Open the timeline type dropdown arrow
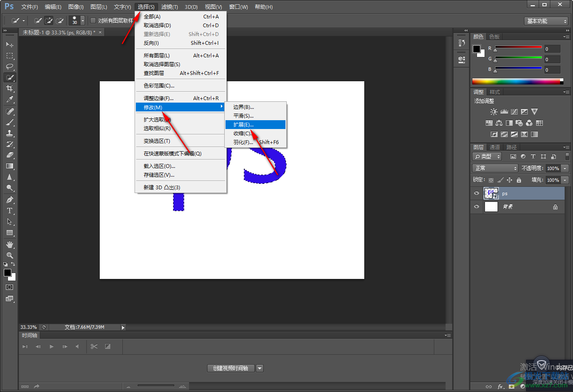573x392 pixels. coord(260,369)
